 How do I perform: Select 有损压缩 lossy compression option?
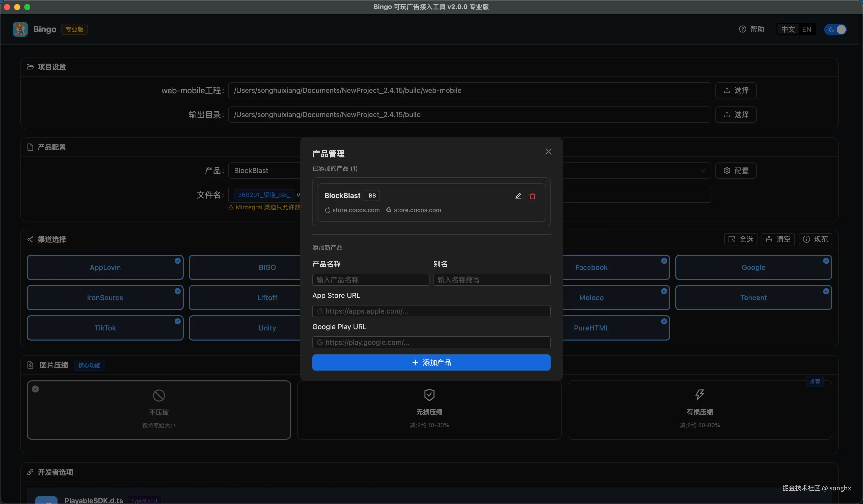click(700, 410)
